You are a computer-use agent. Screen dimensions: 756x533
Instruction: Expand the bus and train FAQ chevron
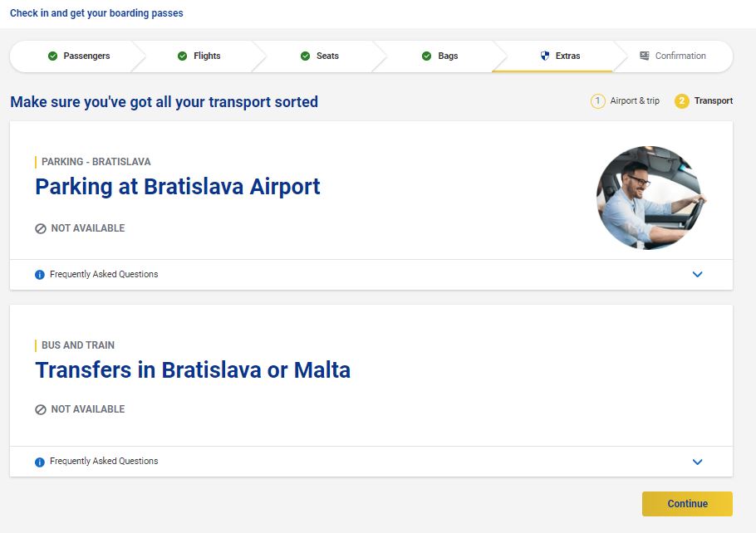[697, 462]
